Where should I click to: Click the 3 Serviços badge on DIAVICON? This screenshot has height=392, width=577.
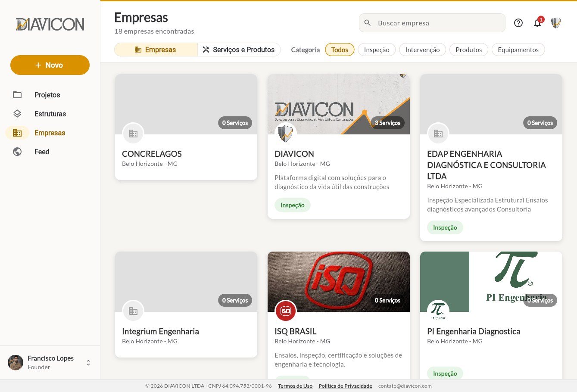pyautogui.click(x=387, y=123)
